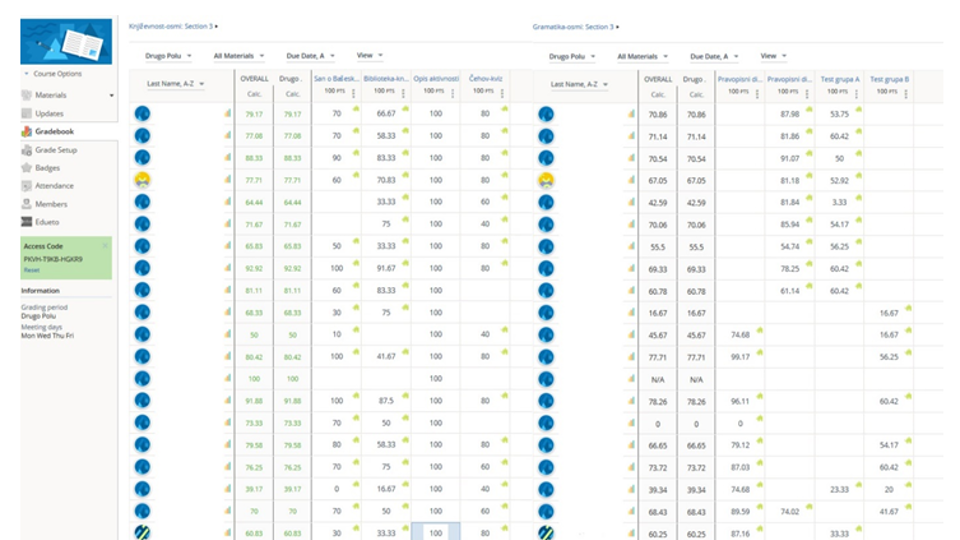Open the left All Materials filter dropdown

pyautogui.click(x=238, y=56)
